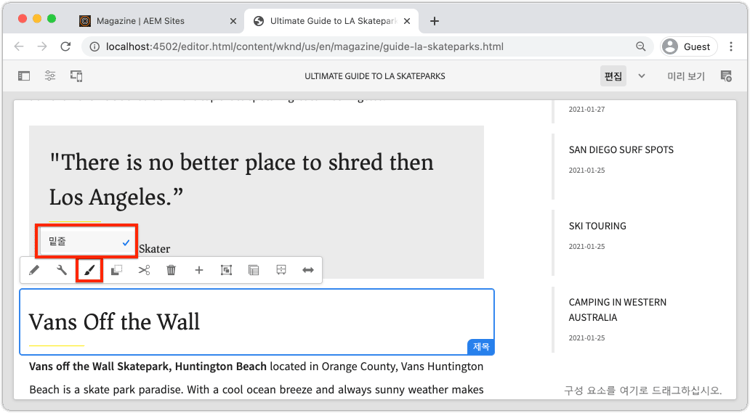This screenshot has height=413, width=750.
Task: Click the zoom magnifier in address bar
Action: pos(640,46)
